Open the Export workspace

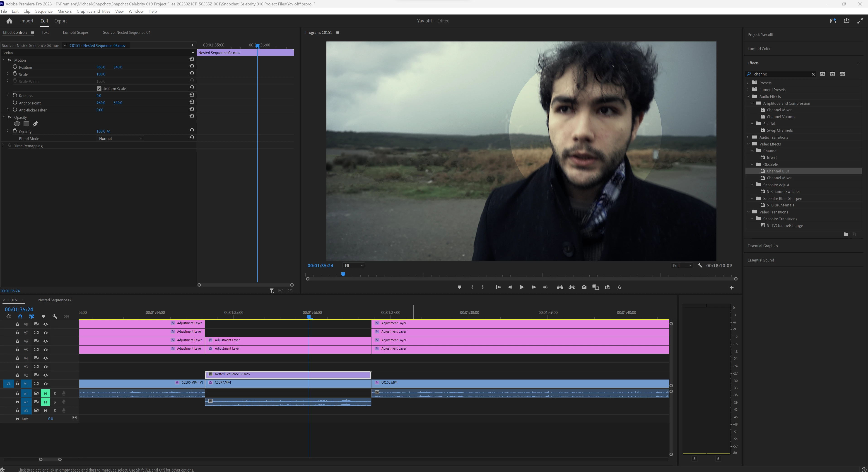(61, 21)
